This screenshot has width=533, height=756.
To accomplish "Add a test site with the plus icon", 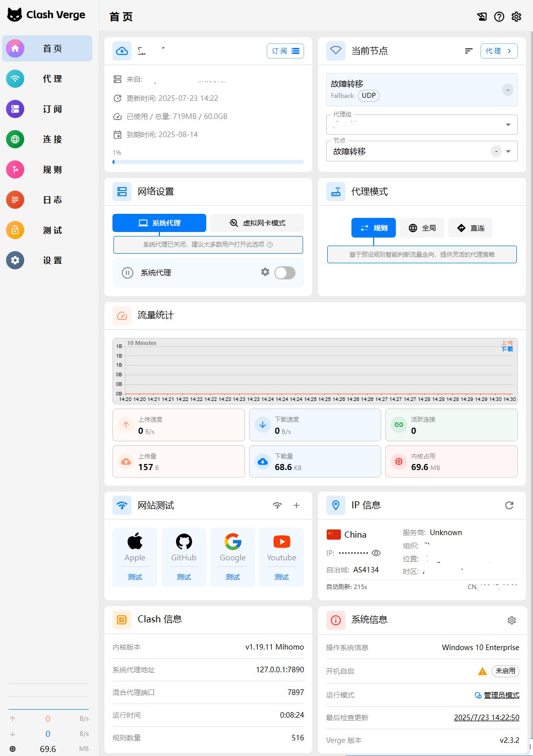I will 297,505.
